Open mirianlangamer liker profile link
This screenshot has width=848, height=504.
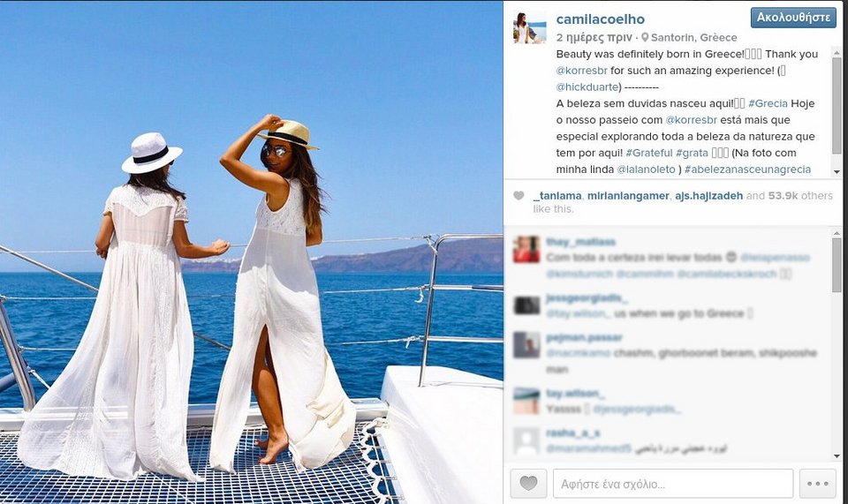pyautogui.click(x=628, y=196)
